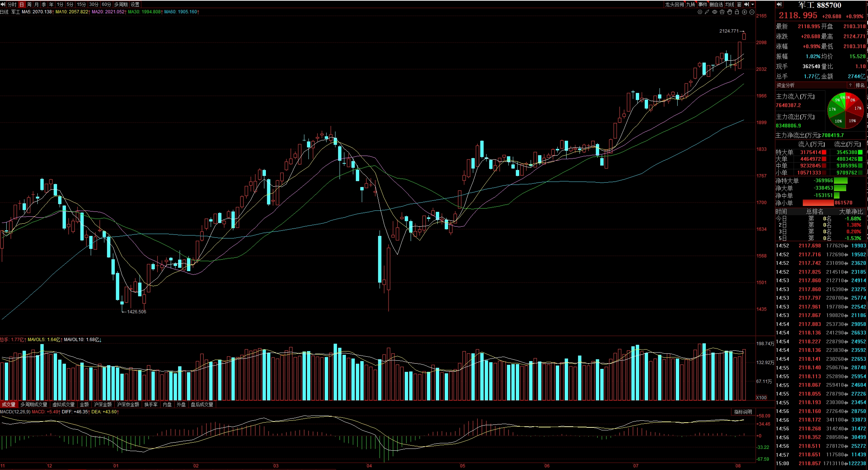Open the 多周期 multi-period view
868x470 pixels.
[121, 4]
